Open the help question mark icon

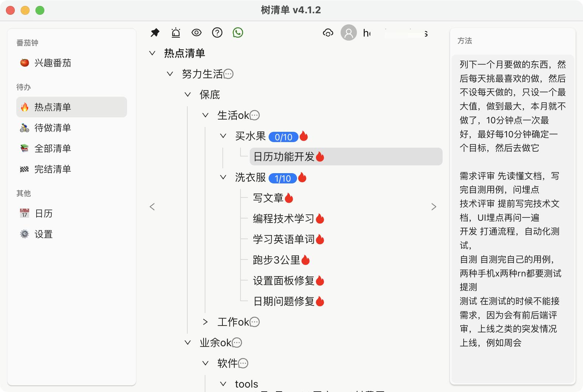coord(217,33)
